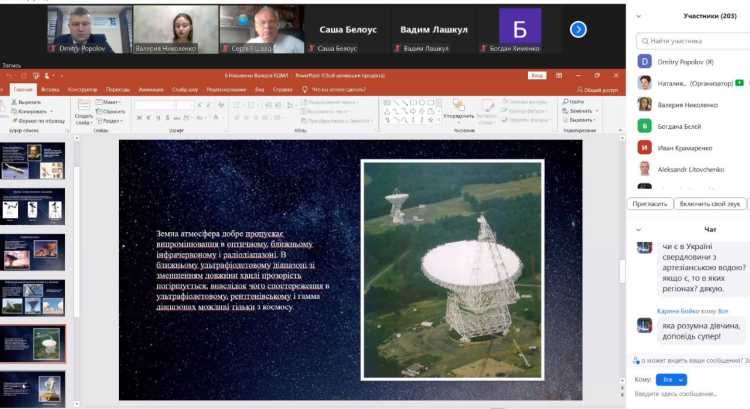Collapse the Chat (Чат) panel chevron

click(639, 229)
